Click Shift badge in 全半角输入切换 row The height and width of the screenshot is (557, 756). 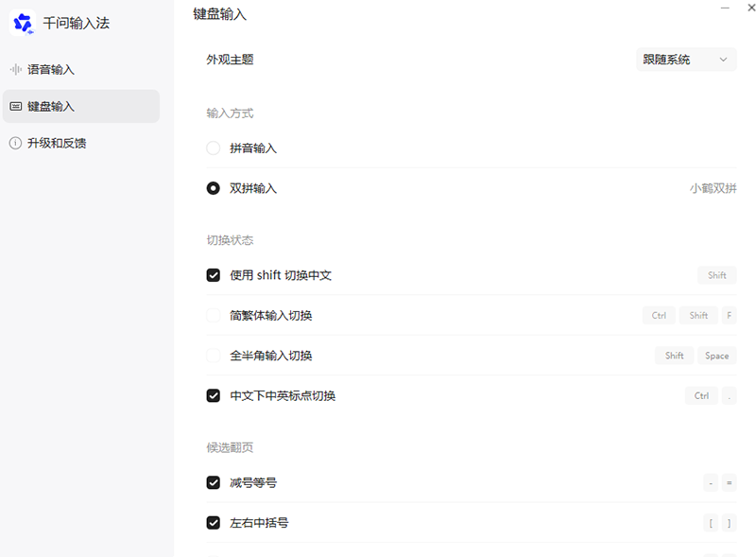[674, 356]
